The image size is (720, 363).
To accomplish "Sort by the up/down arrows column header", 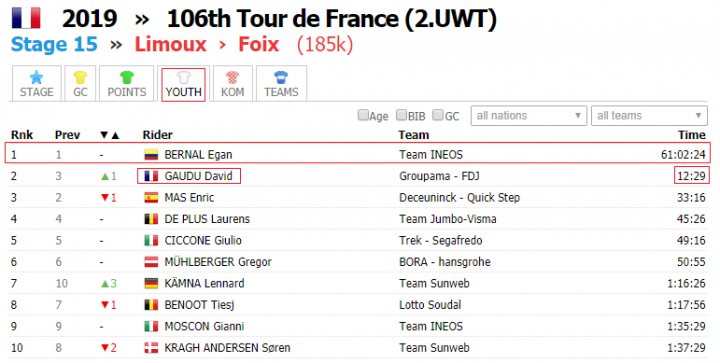I will pyautogui.click(x=110, y=135).
